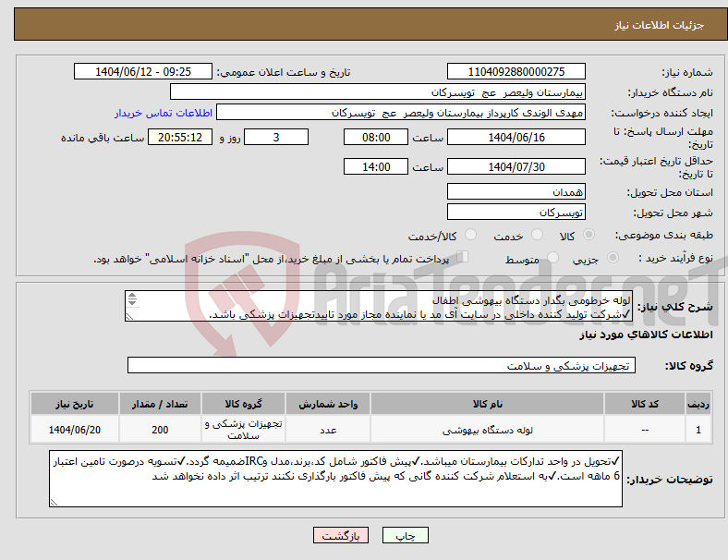Viewport: 728px width, 560px height.
Task: Click the گروه کالا column header
Action: click(x=243, y=404)
